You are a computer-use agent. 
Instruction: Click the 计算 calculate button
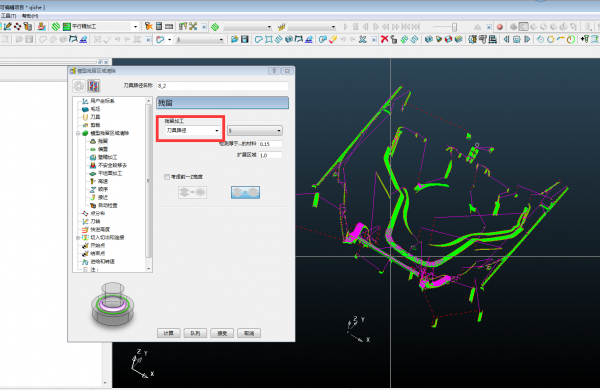[168, 333]
